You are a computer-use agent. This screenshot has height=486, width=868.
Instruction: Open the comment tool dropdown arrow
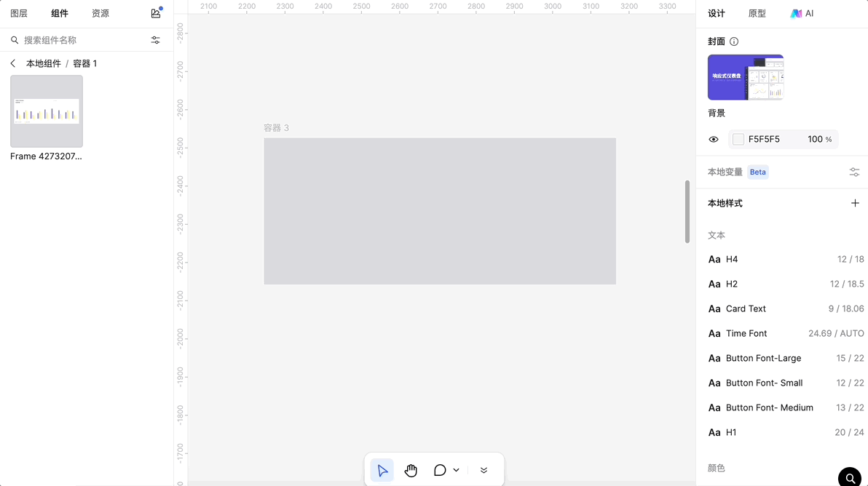[x=457, y=470]
